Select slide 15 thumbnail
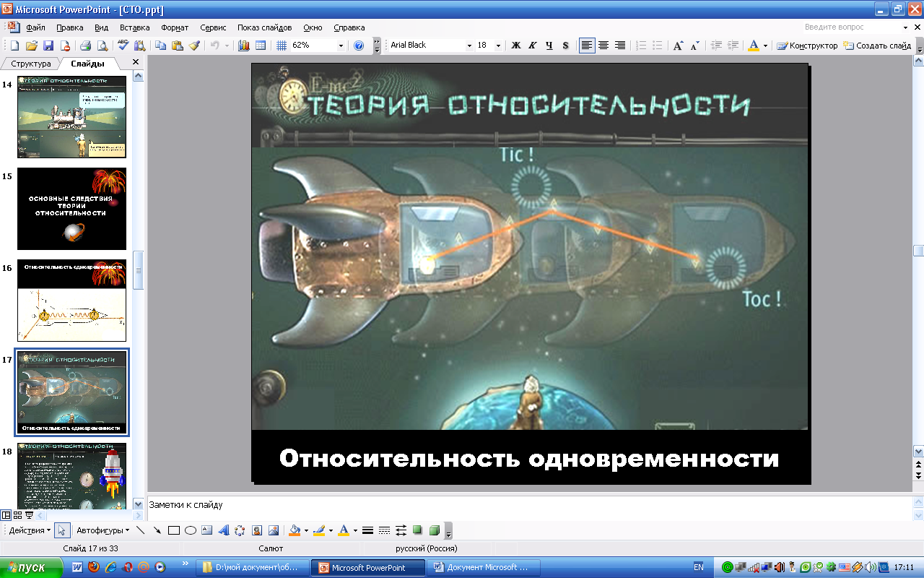 (71, 209)
